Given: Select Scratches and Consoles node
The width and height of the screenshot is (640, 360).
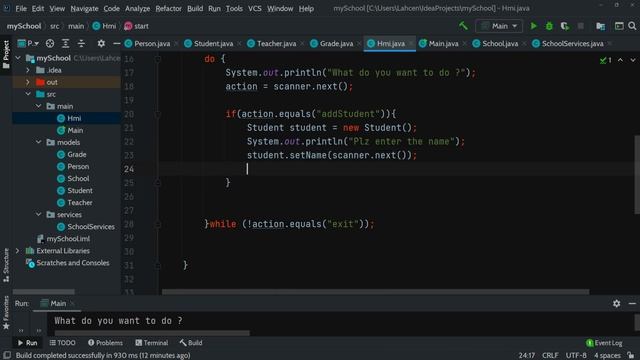Looking at the screenshot, I should click(x=73, y=263).
